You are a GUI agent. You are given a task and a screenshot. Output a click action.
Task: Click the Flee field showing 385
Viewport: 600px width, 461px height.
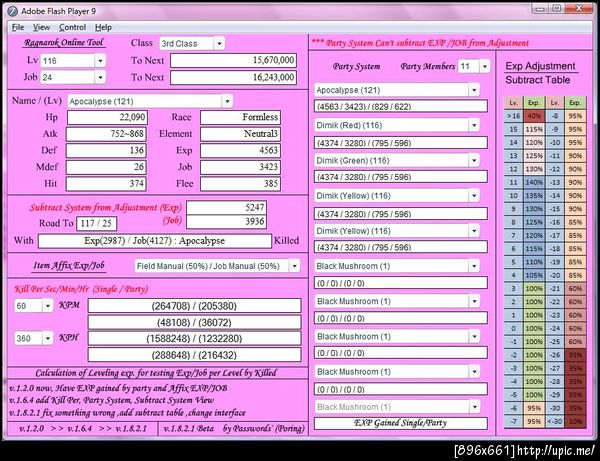tap(240, 184)
